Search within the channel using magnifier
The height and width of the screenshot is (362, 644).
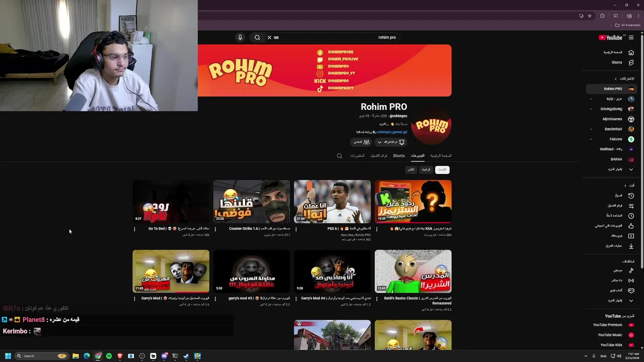pos(340,156)
